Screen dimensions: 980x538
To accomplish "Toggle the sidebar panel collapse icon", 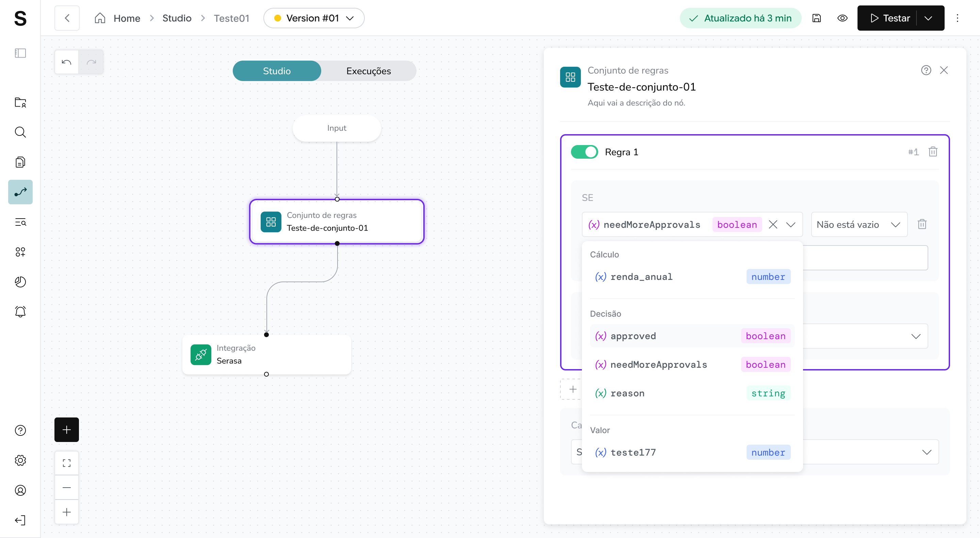I will click(x=20, y=53).
